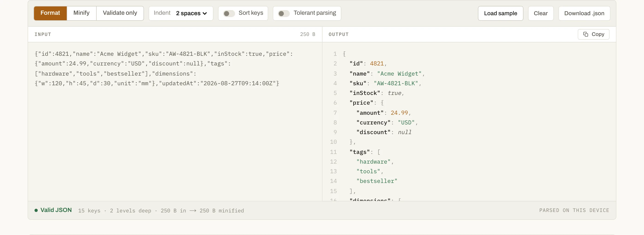Click the Download .json button

(x=584, y=13)
